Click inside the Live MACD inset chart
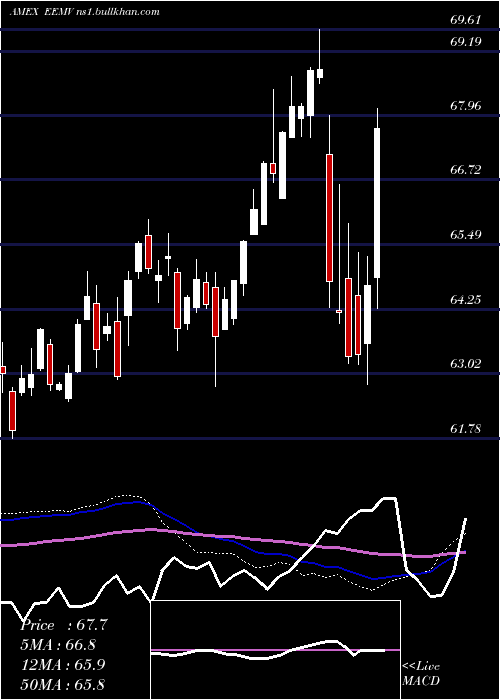This screenshot has height=700, width=500. [275, 650]
